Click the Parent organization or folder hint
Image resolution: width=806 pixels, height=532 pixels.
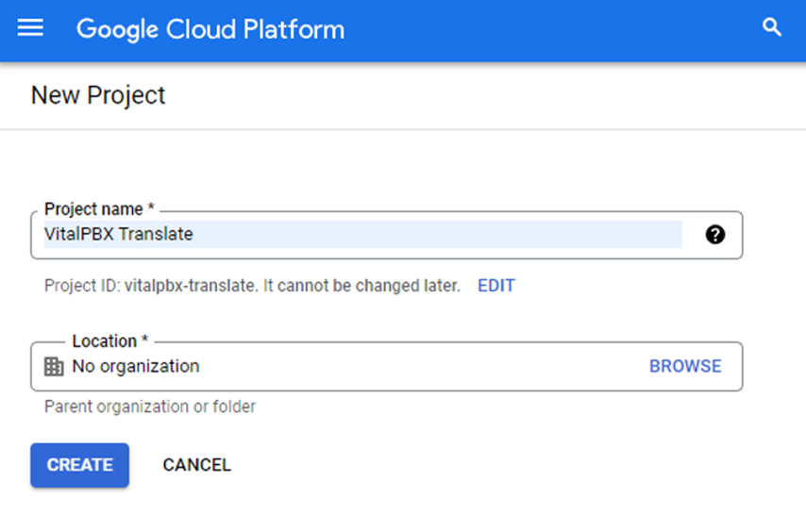coord(150,407)
